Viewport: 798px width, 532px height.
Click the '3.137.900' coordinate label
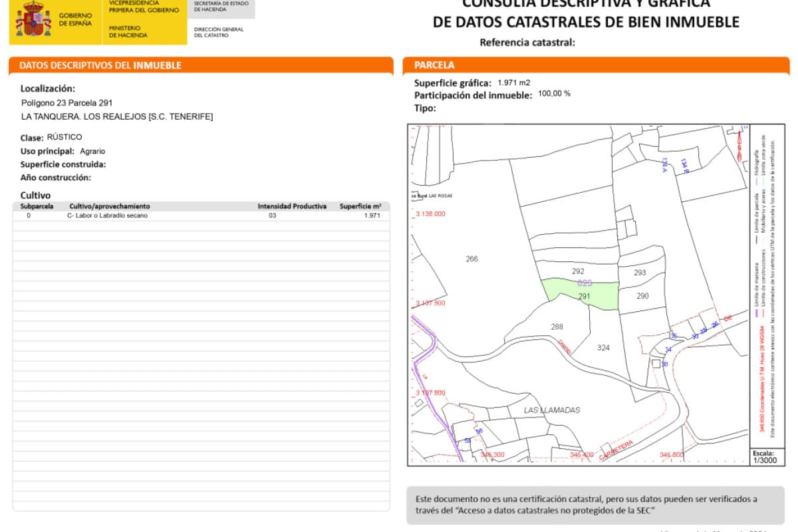coord(430,303)
